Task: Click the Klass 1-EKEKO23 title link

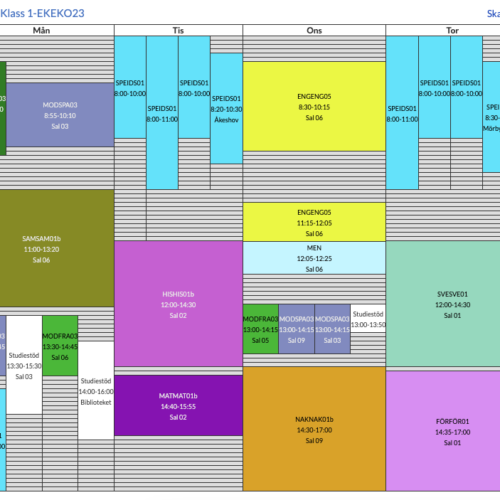Action: coord(42,13)
